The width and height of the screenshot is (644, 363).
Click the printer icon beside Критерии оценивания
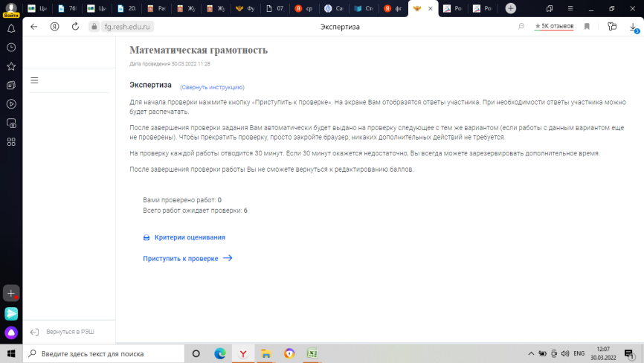tap(146, 237)
